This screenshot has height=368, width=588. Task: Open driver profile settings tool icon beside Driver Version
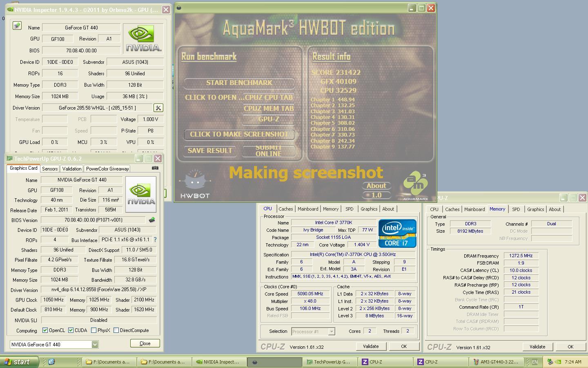158,108
